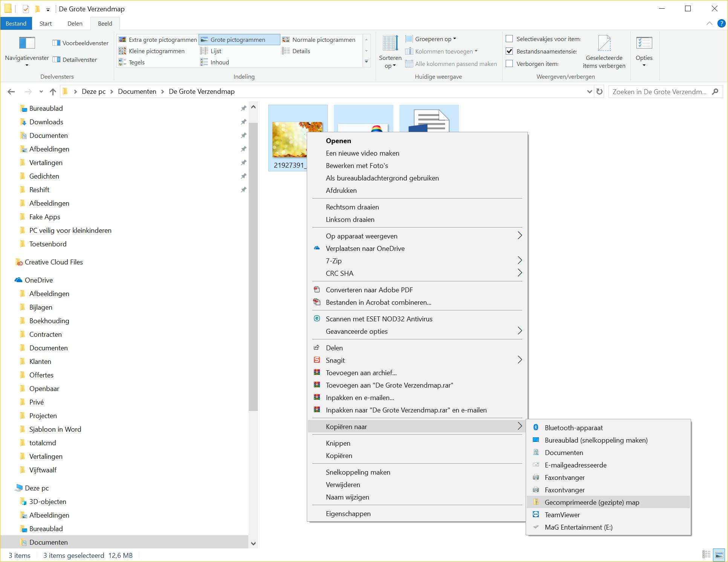Click Geselecteerde items verbergen icon
The image size is (728, 562).
[604, 44]
